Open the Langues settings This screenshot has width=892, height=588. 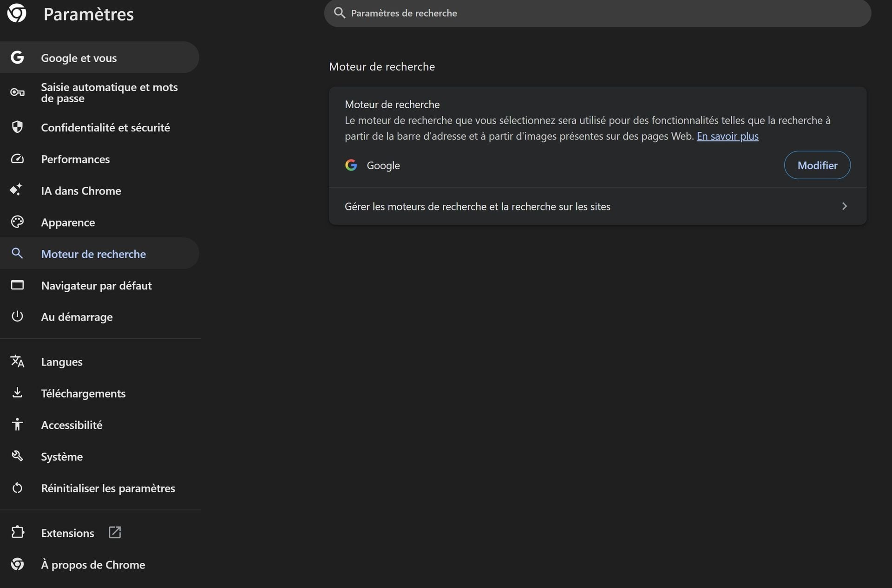click(99, 361)
